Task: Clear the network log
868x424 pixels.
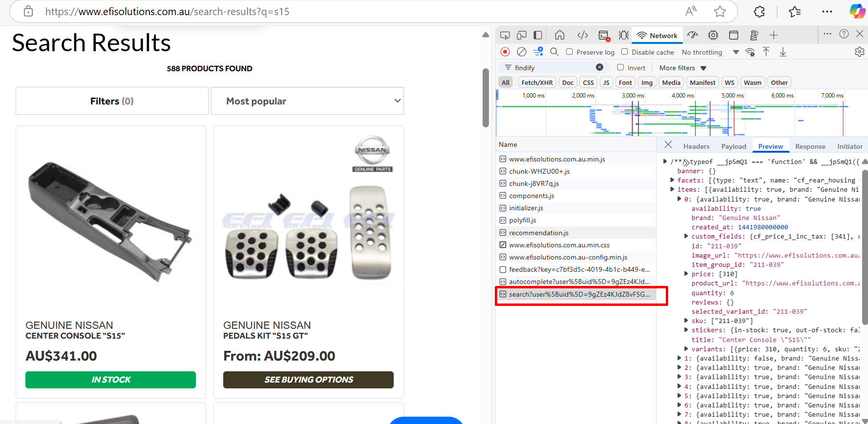Action: (522, 52)
